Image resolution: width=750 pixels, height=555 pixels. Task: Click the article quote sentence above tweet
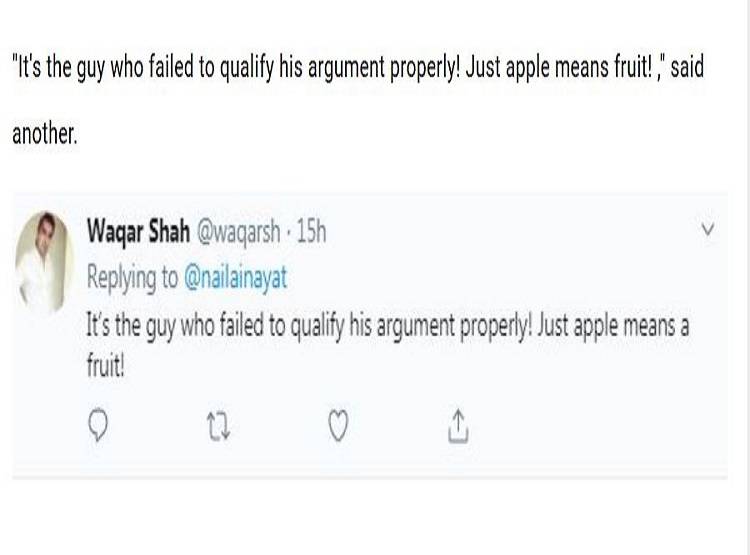[x=340, y=70]
